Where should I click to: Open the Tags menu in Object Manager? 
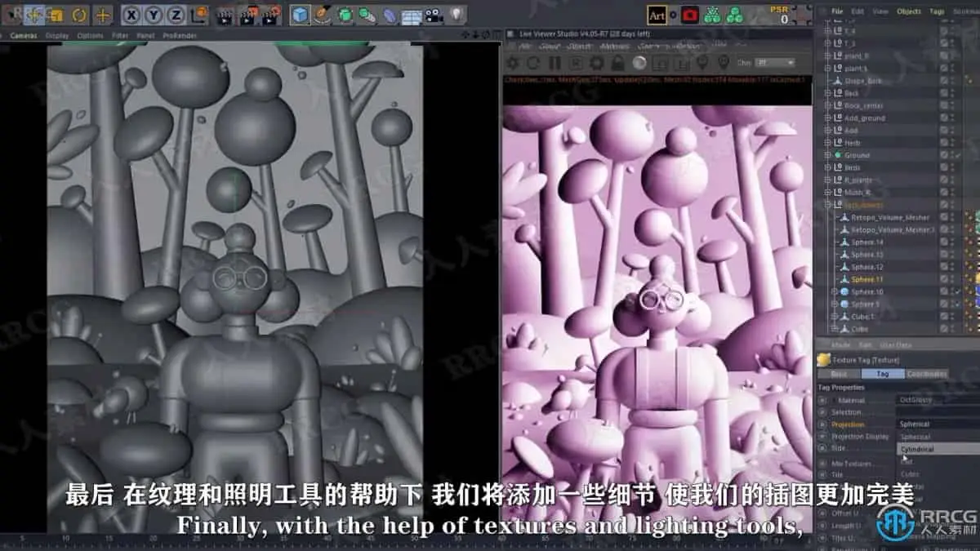coord(936,11)
